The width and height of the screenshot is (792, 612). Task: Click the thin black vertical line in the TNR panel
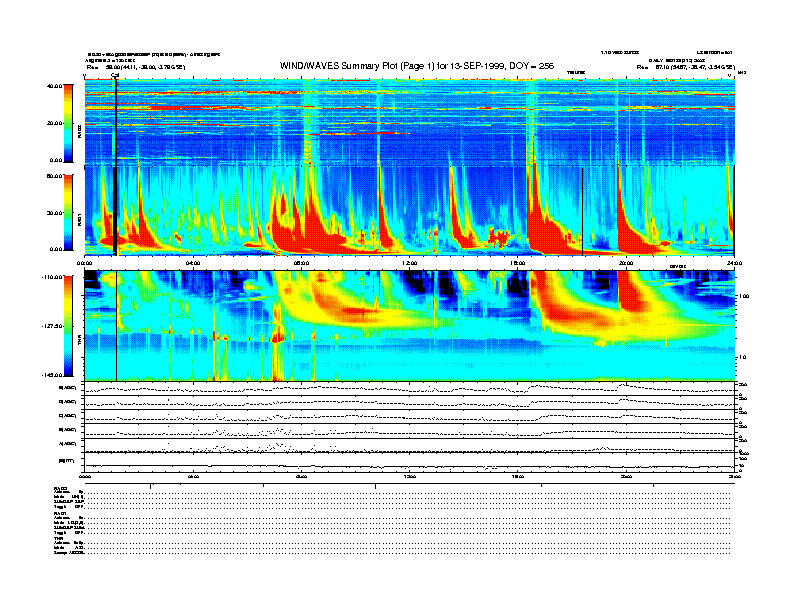pos(117,326)
